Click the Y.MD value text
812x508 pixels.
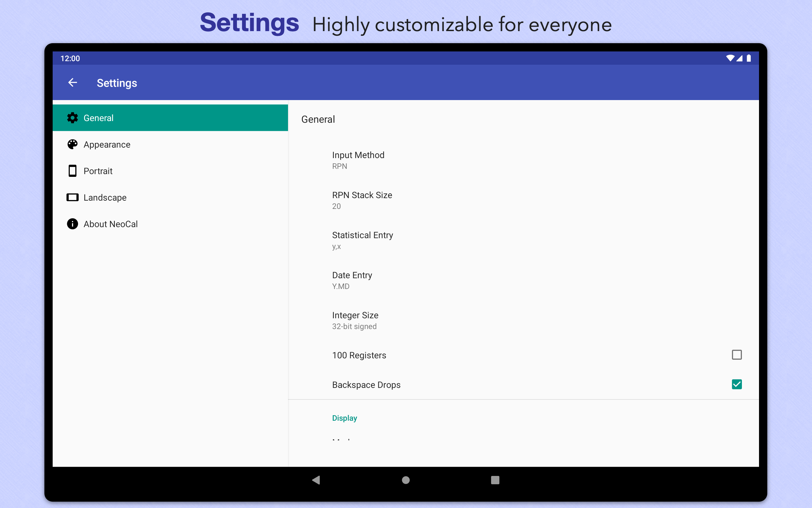[x=341, y=287]
